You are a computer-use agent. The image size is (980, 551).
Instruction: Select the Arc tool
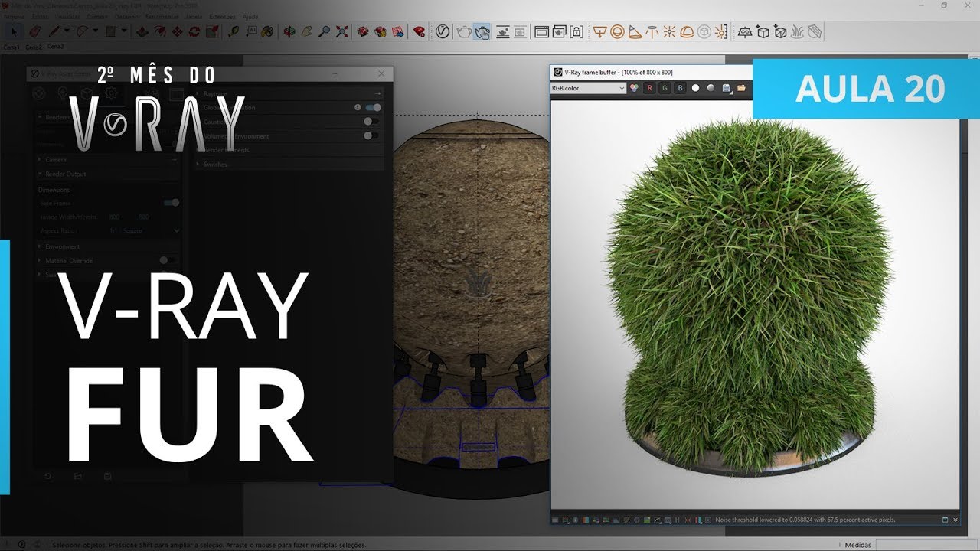81,32
